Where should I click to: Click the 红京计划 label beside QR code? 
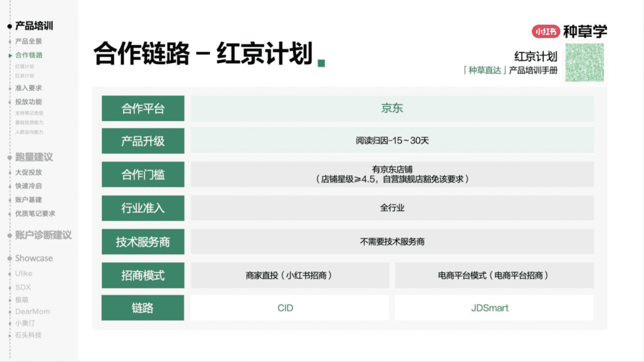coord(536,56)
